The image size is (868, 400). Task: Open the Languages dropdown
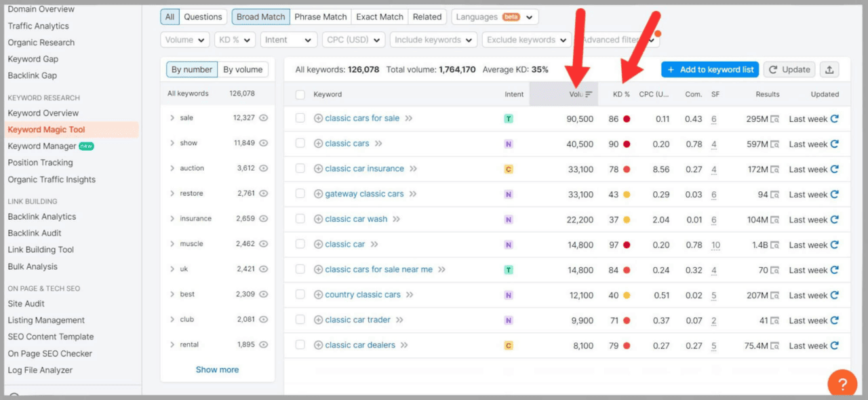(x=494, y=16)
